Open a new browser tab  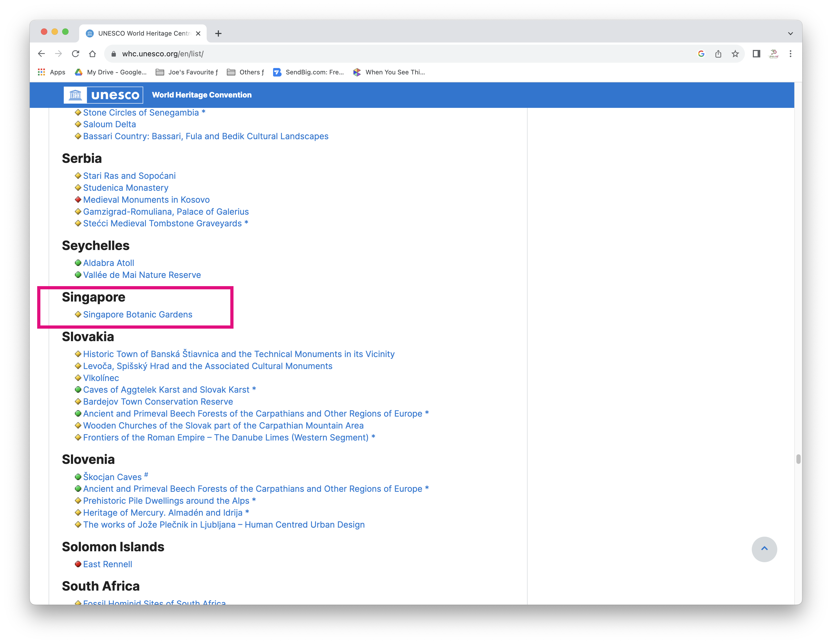click(x=218, y=33)
